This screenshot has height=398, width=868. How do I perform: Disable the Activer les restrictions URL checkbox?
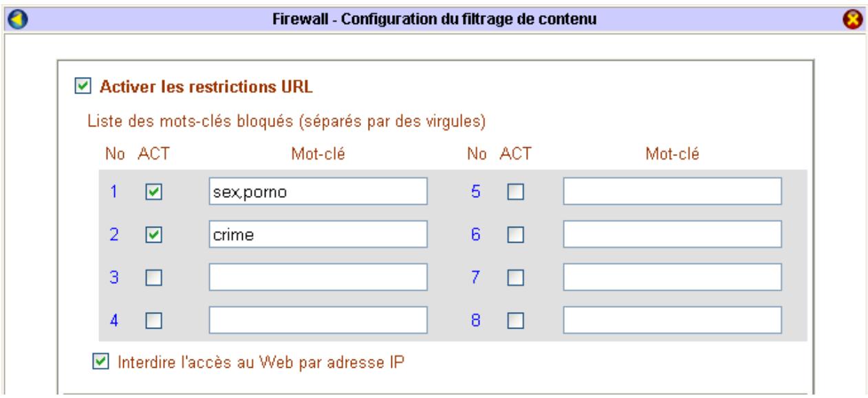tap(83, 87)
